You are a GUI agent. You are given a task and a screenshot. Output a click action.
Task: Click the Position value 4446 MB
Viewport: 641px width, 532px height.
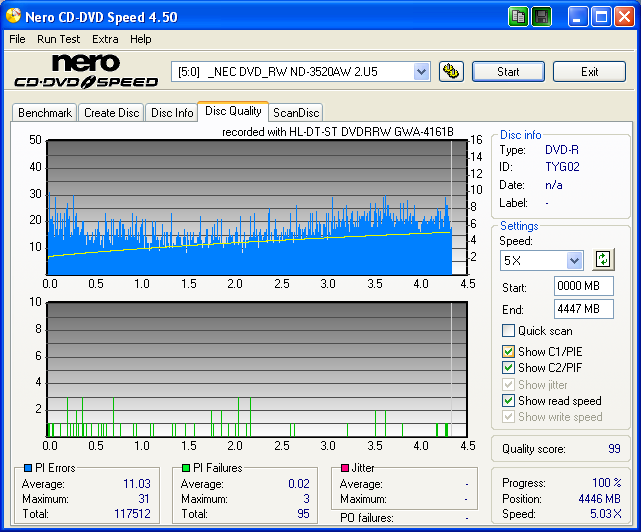599,498
